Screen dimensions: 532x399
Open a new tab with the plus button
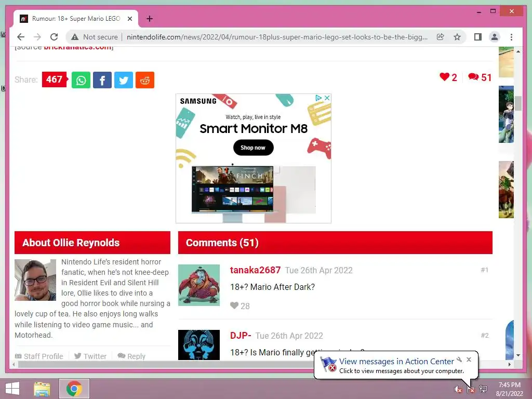150,19
